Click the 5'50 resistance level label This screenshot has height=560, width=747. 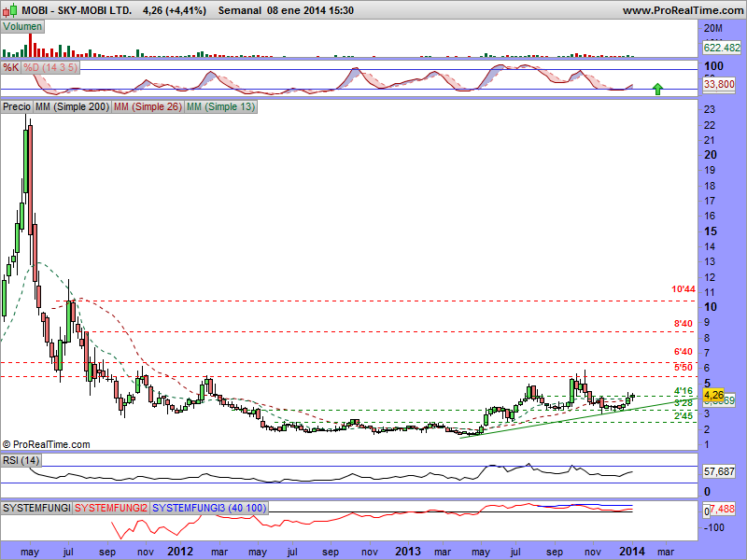point(684,367)
